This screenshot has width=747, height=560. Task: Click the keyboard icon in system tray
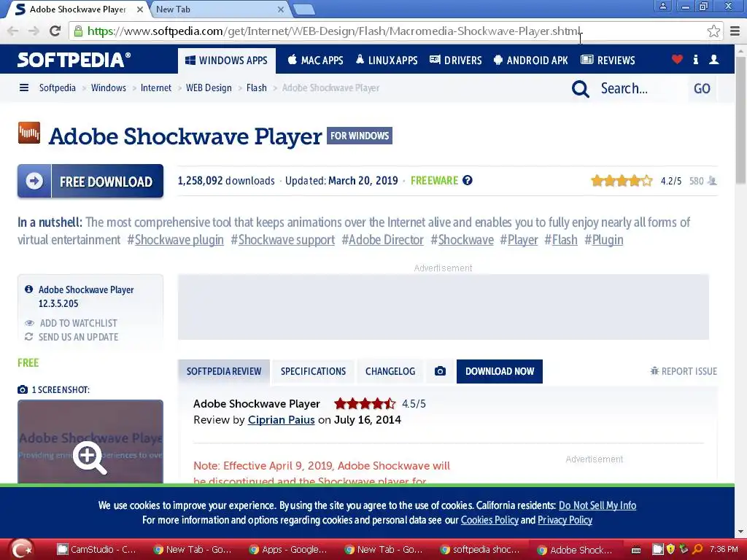tap(636, 550)
